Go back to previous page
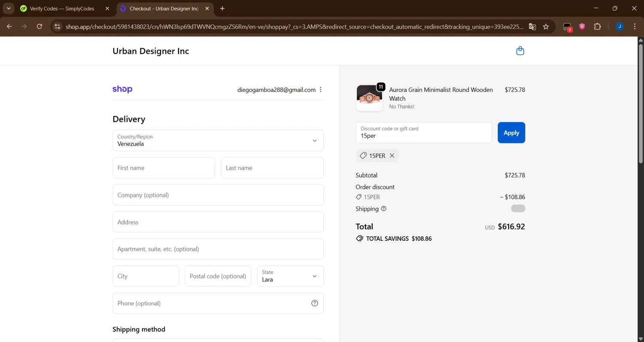The image size is (644, 342). [9, 27]
